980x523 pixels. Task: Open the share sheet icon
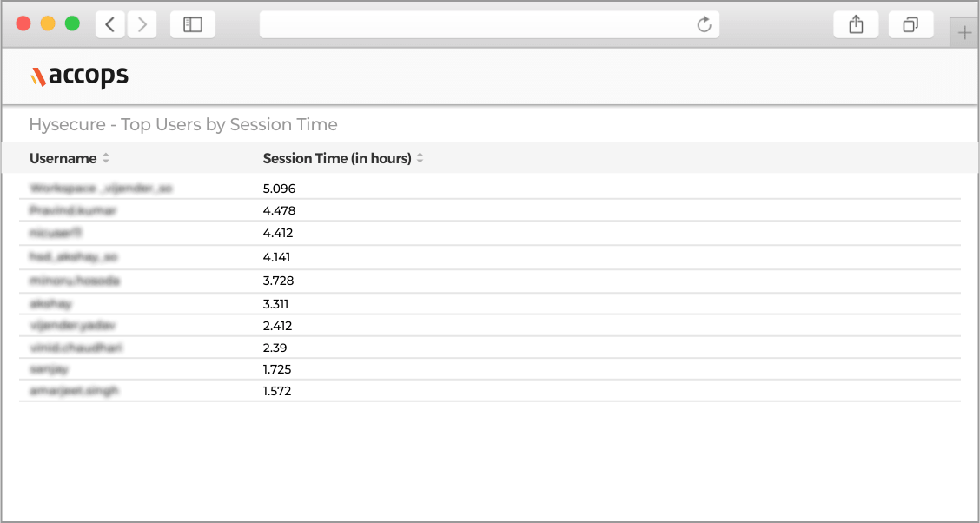point(856,24)
